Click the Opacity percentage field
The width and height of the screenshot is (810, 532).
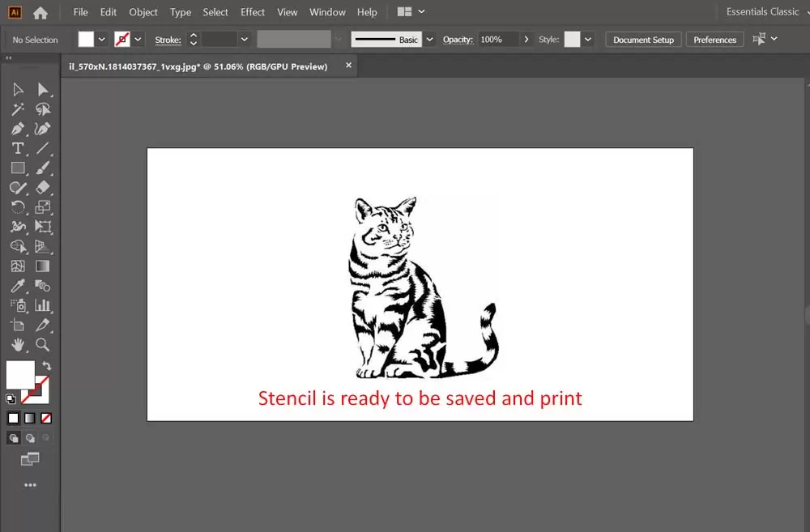pyautogui.click(x=497, y=40)
